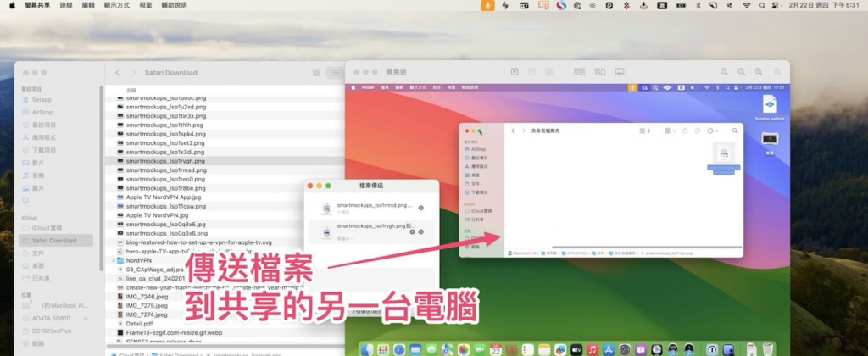Open the 視窗 menu in the menu bar
This screenshot has height=356, width=868.
coord(146,5)
